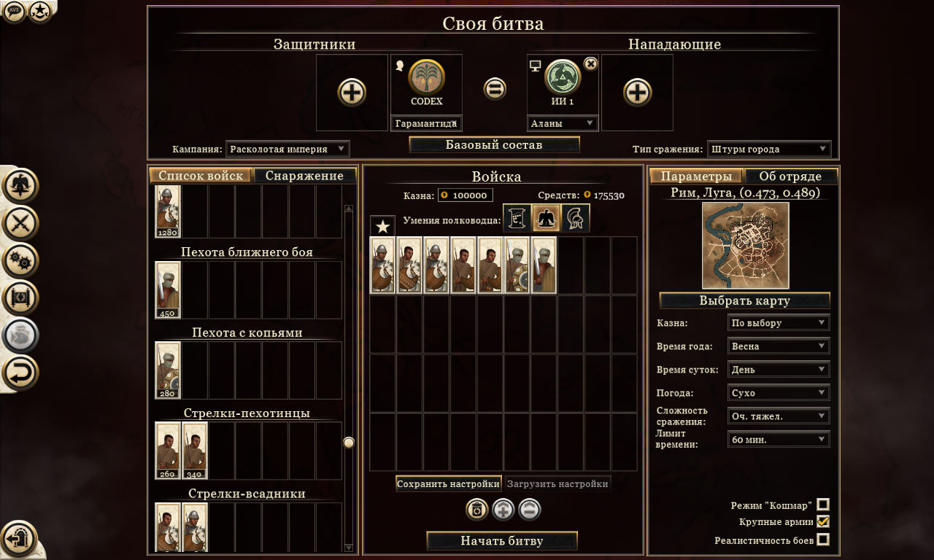Click the gears settings icon in sidebar
The image size is (934, 560).
(20, 260)
